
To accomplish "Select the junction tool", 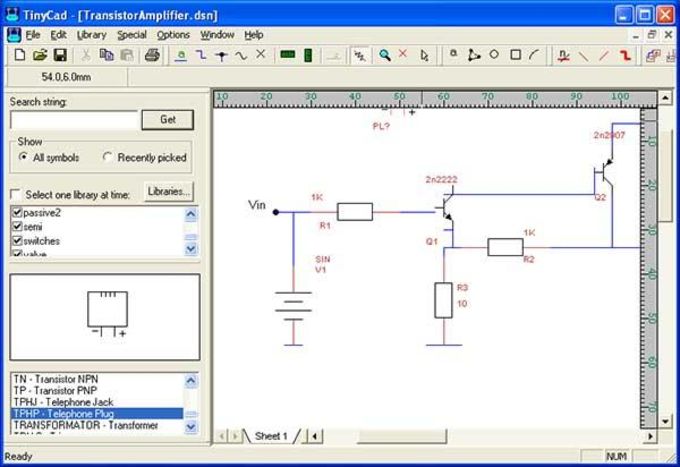I will tap(222, 56).
